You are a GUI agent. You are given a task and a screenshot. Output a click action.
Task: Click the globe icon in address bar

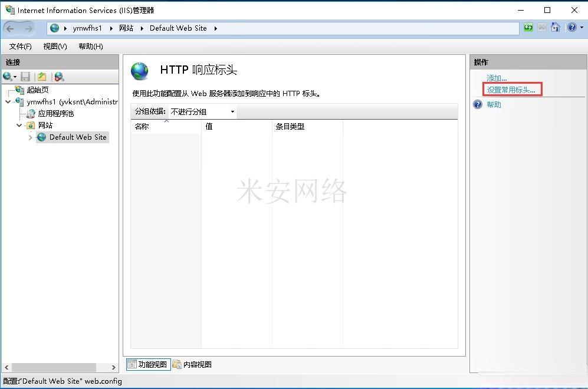54,28
